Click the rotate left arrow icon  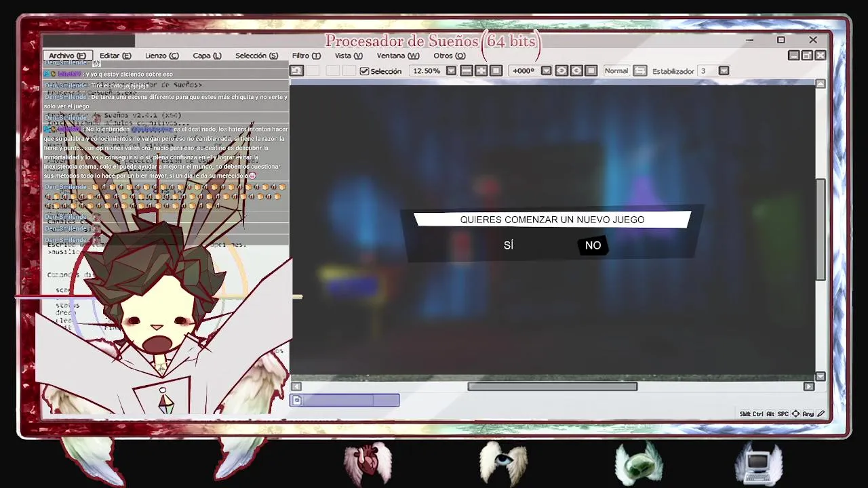coord(576,71)
